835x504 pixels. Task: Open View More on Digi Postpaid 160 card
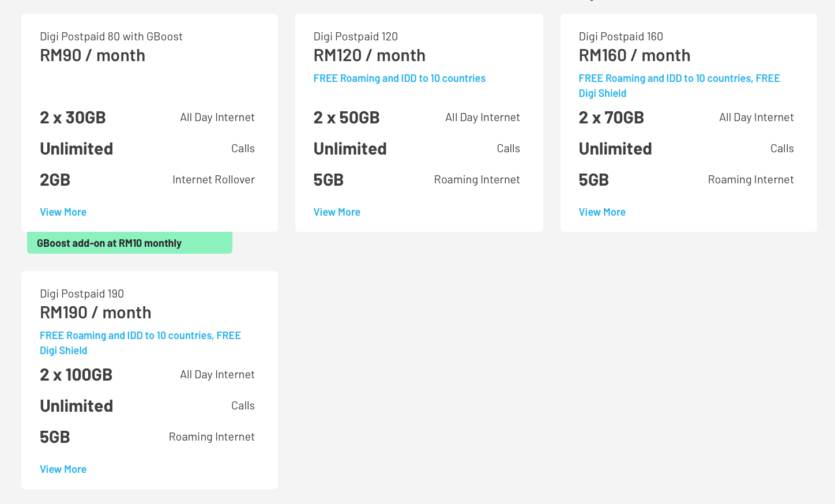tap(602, 212)
